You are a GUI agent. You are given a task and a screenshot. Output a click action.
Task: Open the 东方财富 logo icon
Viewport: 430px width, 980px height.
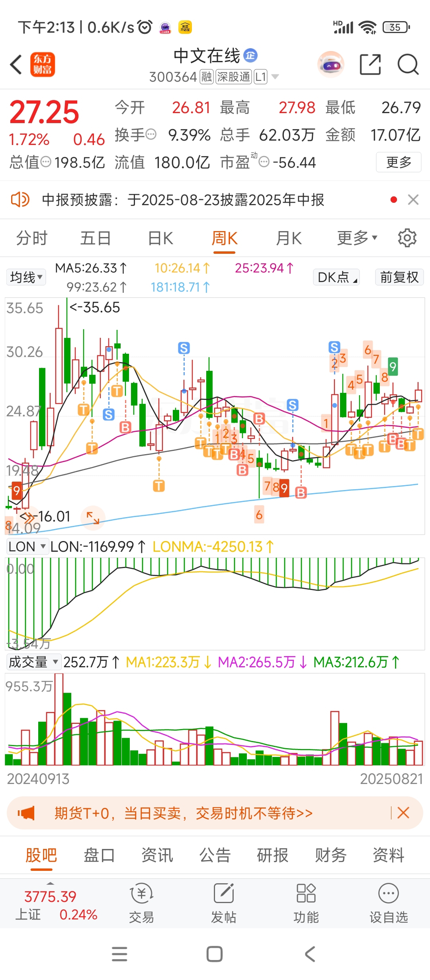[43, 65]
